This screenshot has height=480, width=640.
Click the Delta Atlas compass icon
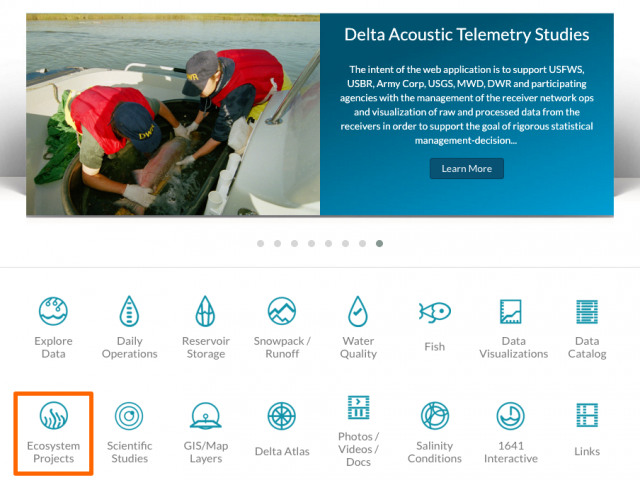pos(282,416)
